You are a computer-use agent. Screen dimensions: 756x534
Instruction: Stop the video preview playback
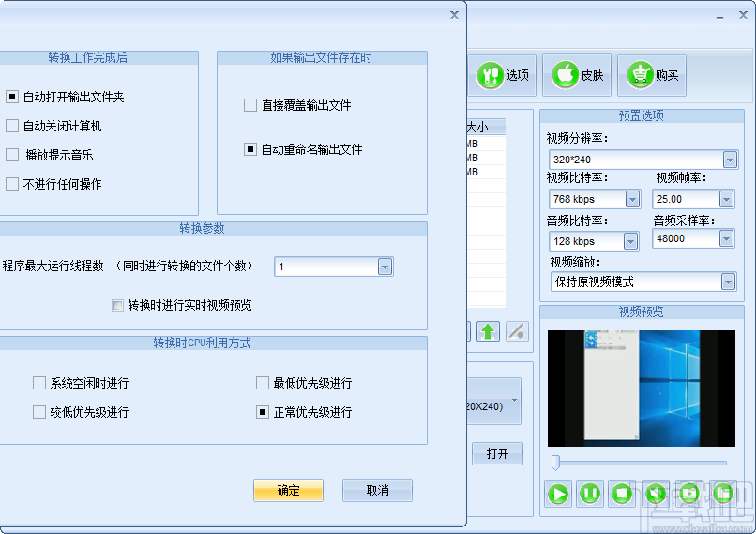coord(622,494)
